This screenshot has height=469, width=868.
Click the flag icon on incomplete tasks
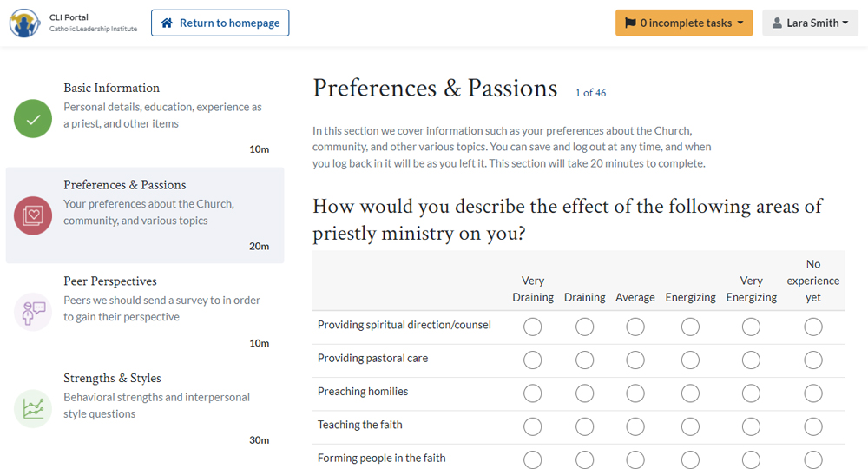pyautogui.click(x=630, y=23)
